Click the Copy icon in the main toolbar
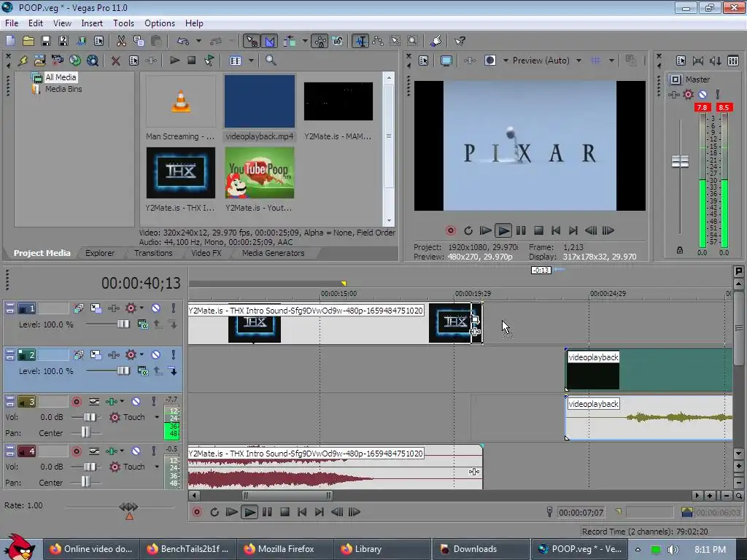This screenshot has height=560, width=747. (x=139, y=41)
